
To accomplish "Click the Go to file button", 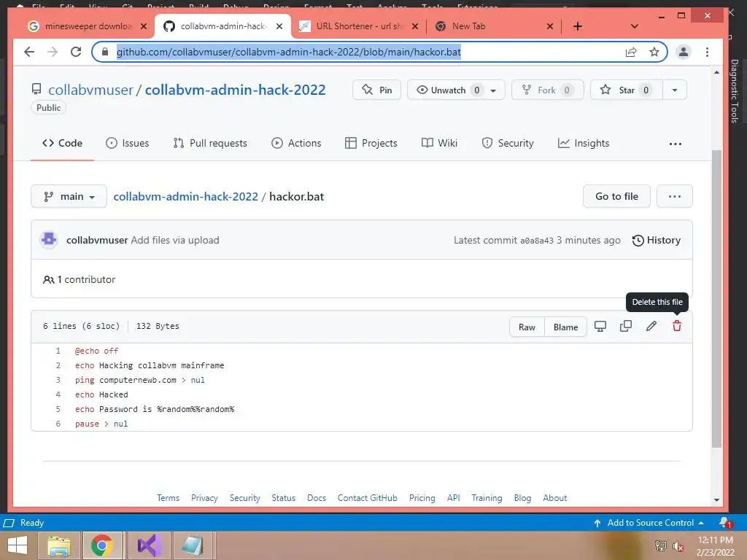I will [x=616, y=196].
